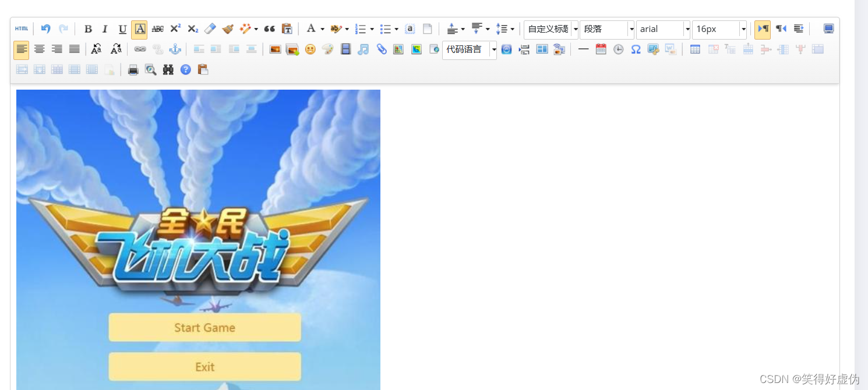This screenshot has width=868, height=390.
Task: Open editor help
Action: pyautogui.click(x=185, y=70)
